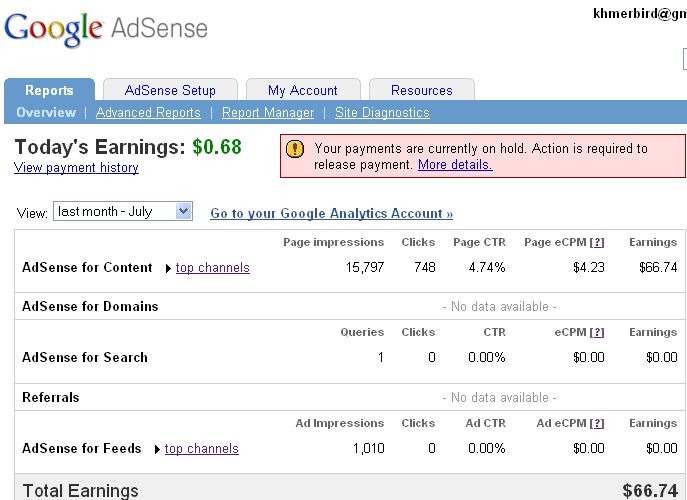Click Today's Earnings amount $0.68
687x500 pixels.
217,147
